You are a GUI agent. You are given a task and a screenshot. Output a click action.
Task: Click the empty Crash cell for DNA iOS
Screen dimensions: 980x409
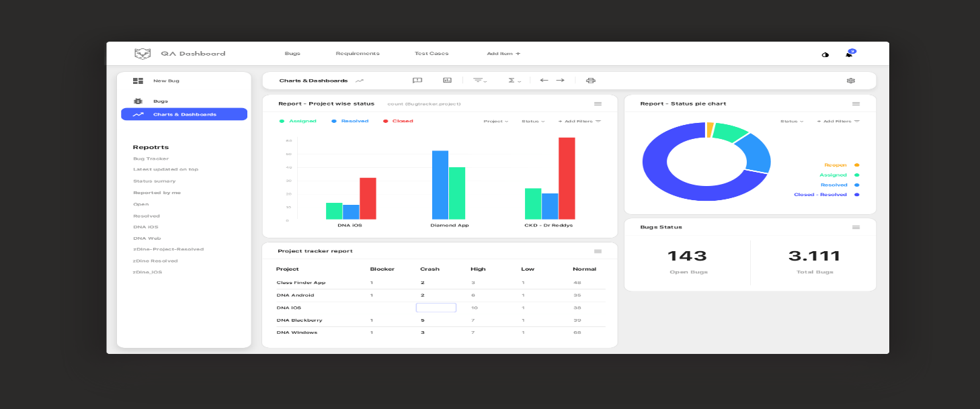(x=436, y=307)
